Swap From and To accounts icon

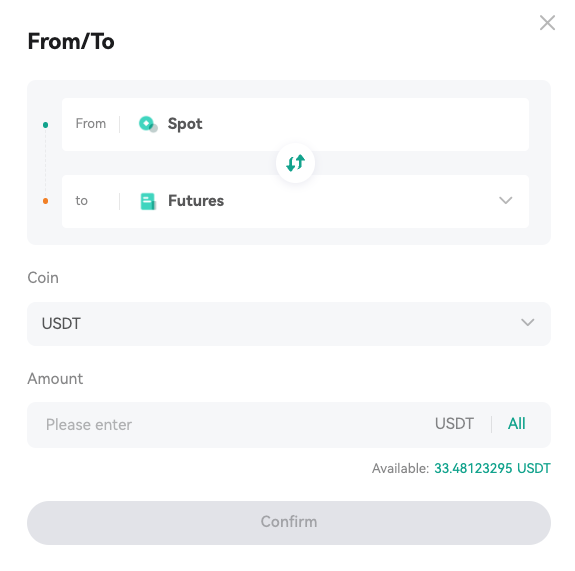click(x=295, y=163)
